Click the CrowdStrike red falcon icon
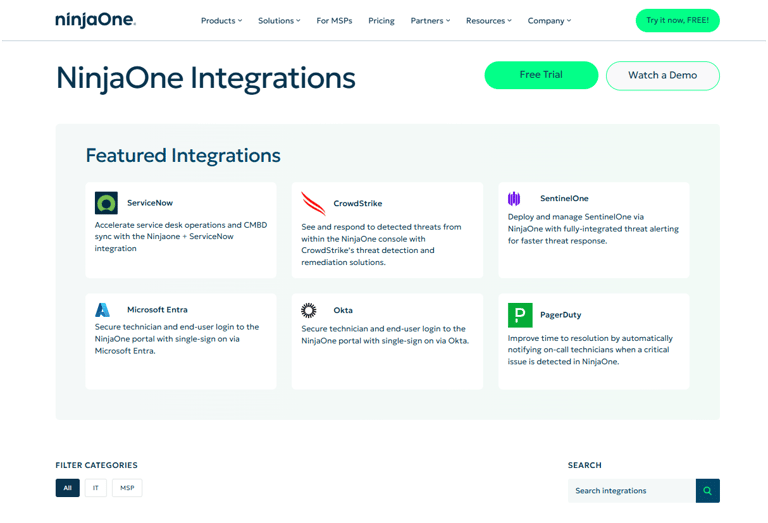 313,203
